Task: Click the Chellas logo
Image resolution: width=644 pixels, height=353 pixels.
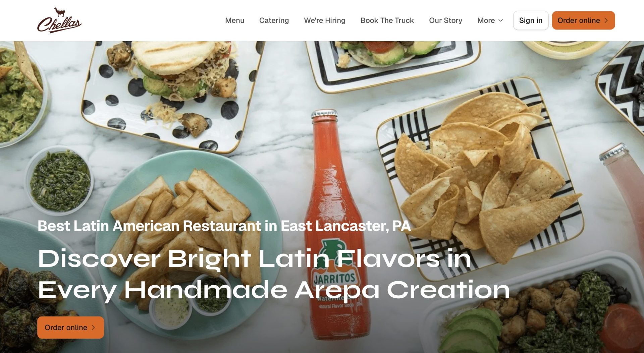Action: click(59, 20)
